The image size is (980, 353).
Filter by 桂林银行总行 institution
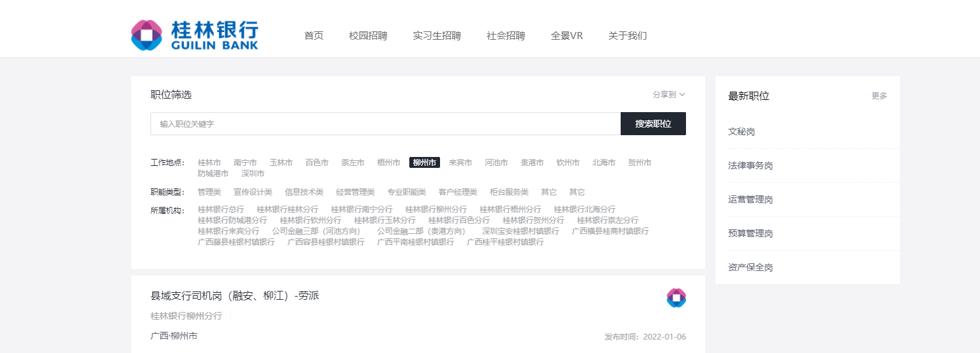pyautogui.click(x=220, y=209)
